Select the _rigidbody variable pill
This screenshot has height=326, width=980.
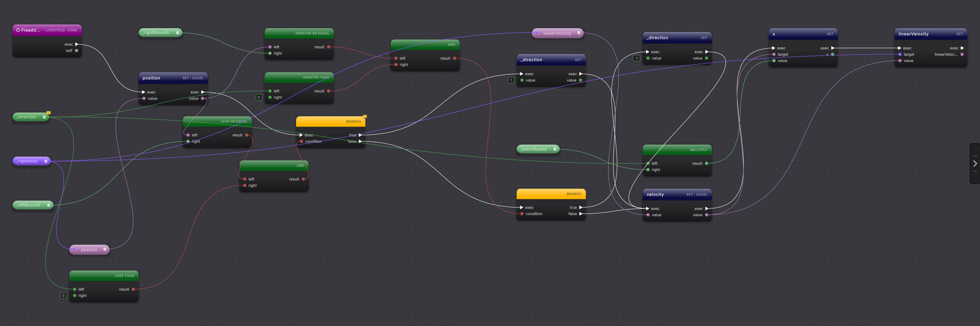[x=32, y=161]
